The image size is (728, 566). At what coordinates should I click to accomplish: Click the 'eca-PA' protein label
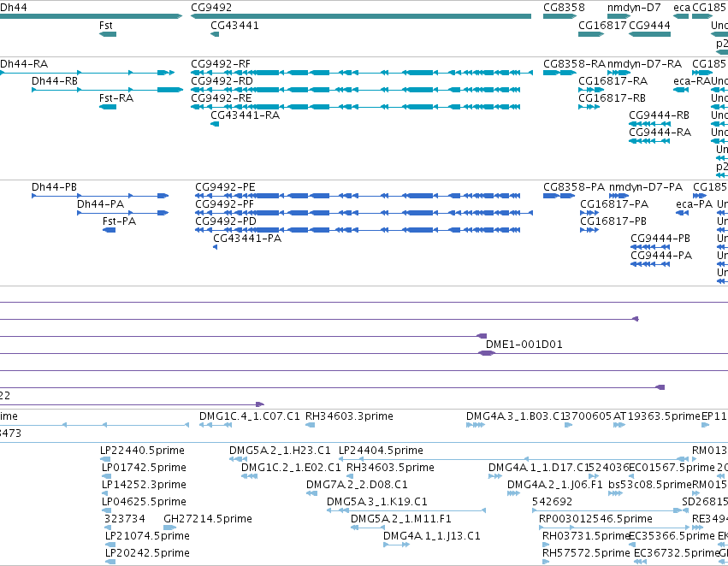694,204
